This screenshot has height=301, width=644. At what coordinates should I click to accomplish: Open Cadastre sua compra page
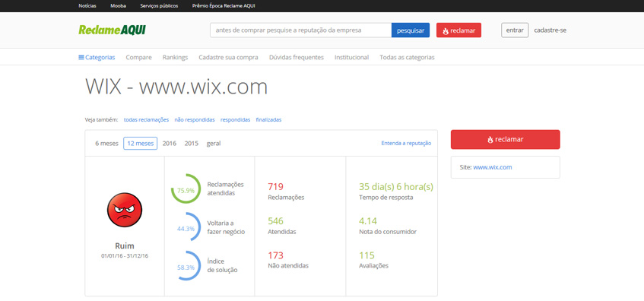(228, 58)
